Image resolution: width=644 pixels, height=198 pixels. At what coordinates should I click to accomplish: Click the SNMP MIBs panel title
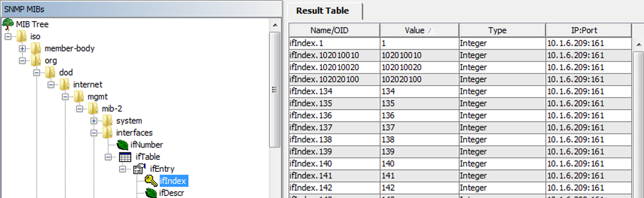24,9
